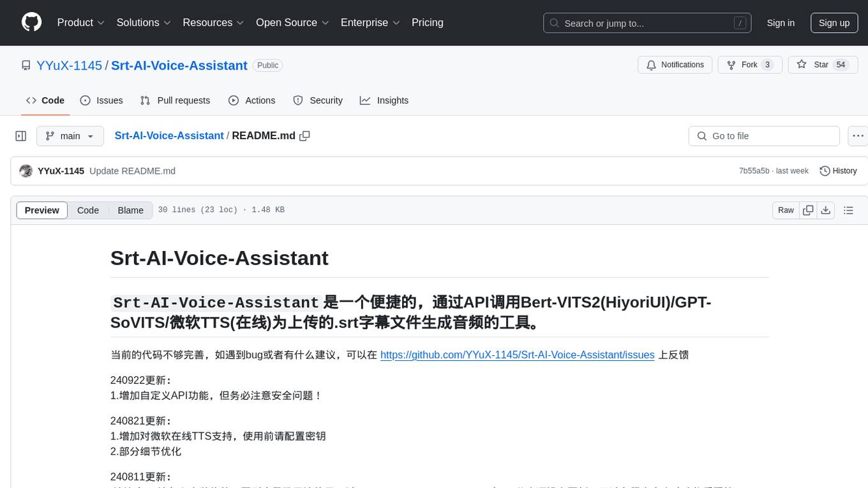This screenshot has height=488, width=868.
Task: Click the YYuX-1145 avatar image
Action: coord(26,171)
